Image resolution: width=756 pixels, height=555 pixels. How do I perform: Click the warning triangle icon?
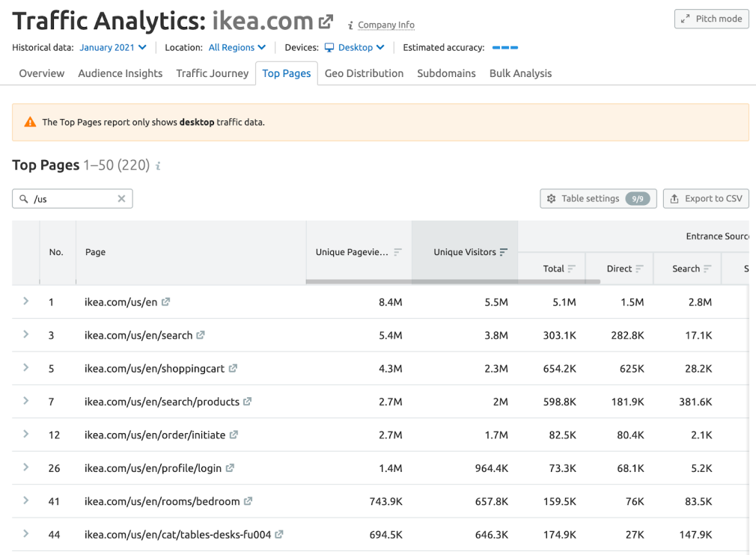pyautogui.click(x=30, y=122)
